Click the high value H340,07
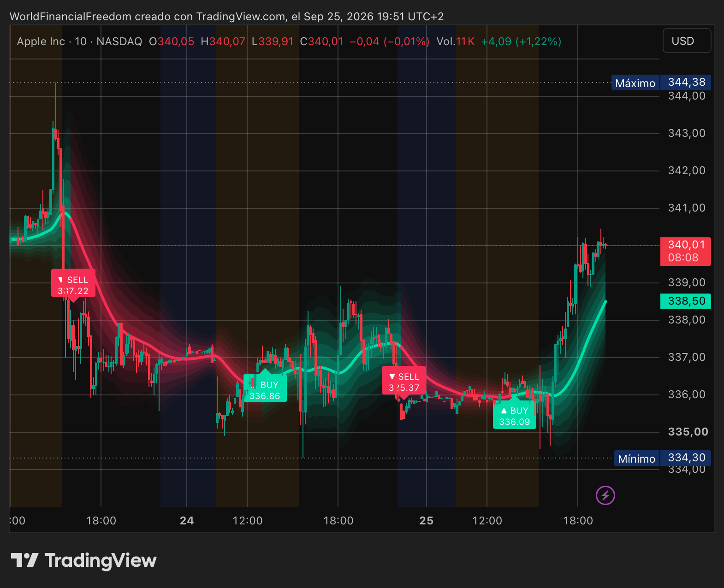The image size is (724, 588). [x=223, y=41]
